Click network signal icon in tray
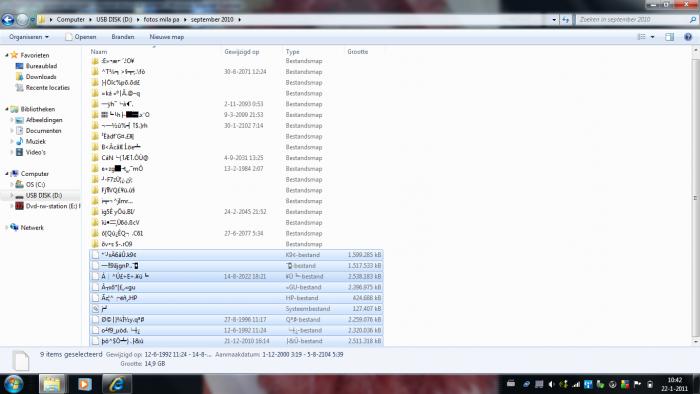 576,384
